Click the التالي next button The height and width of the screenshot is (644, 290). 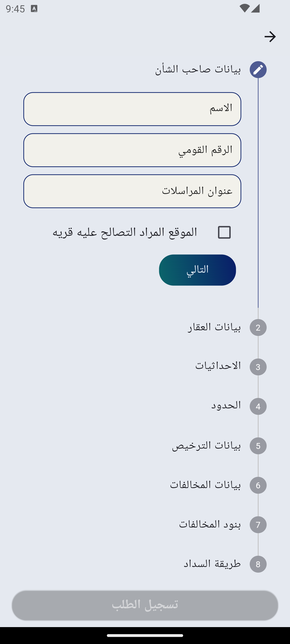(x=197, y=270)
